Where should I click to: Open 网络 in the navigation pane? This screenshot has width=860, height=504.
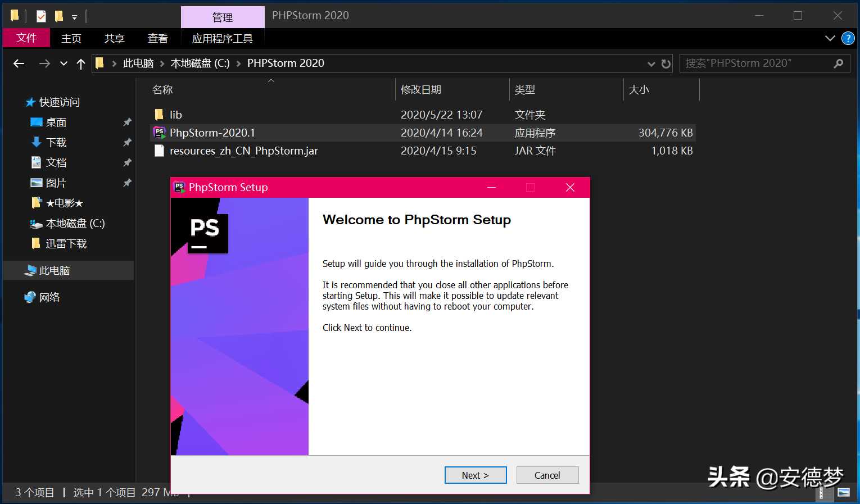coord(49,297)
